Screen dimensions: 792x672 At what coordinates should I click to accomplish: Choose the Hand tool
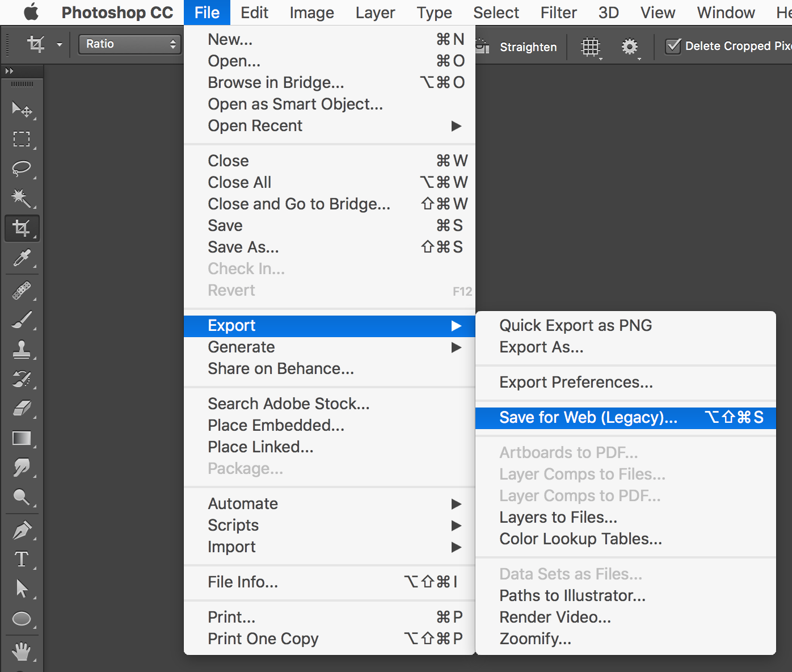[x=22, y=651]
